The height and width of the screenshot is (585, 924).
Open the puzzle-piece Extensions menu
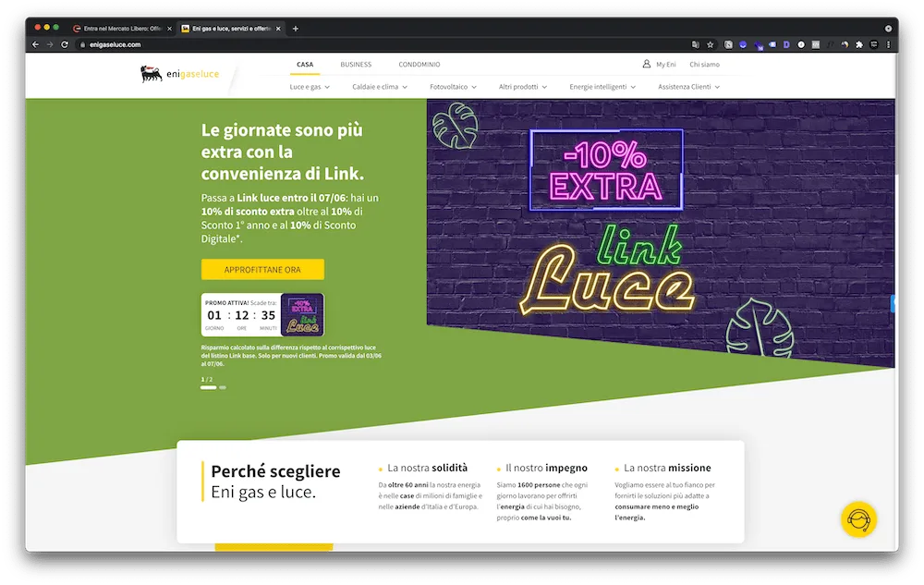[859, 44]
